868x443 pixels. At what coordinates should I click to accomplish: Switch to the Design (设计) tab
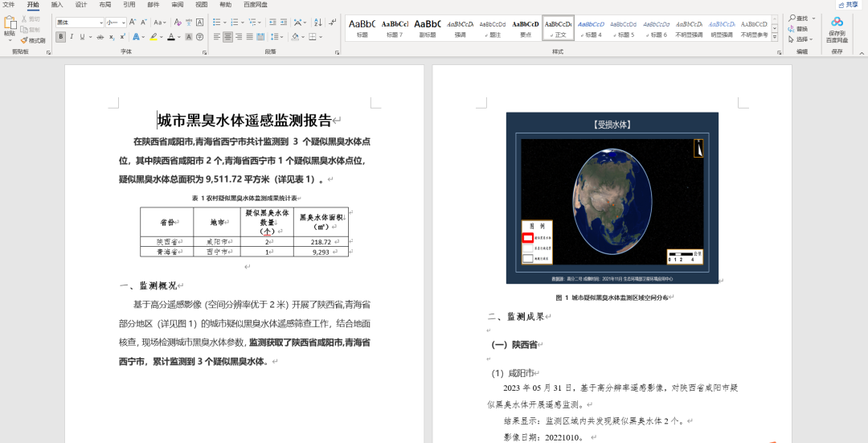point(81,5)
